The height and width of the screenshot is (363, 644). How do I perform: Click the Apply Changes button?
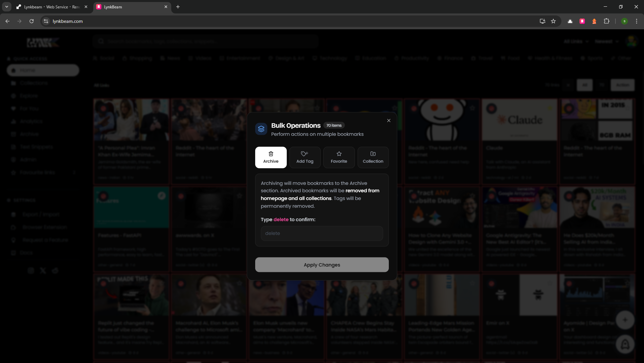pyautogui.click(x=322, y=265)
